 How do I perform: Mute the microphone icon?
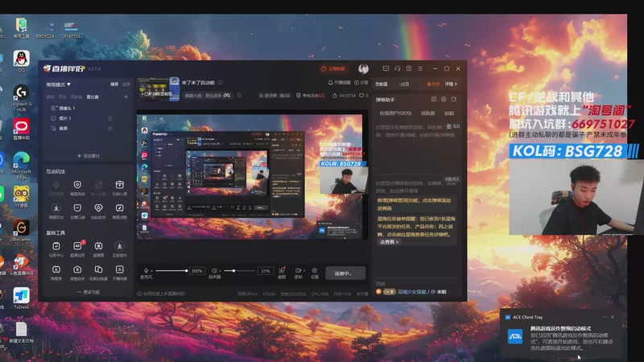click(x=147, y=271)
